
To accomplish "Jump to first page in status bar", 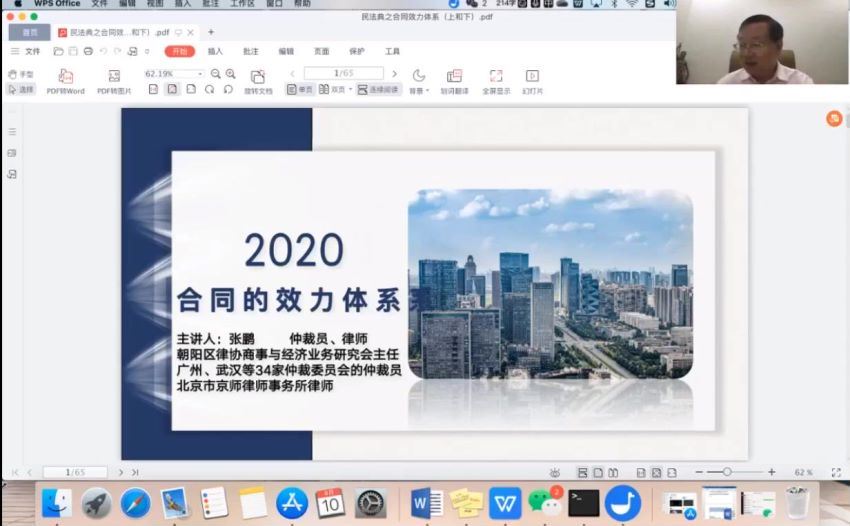I will tap(15, 472).
